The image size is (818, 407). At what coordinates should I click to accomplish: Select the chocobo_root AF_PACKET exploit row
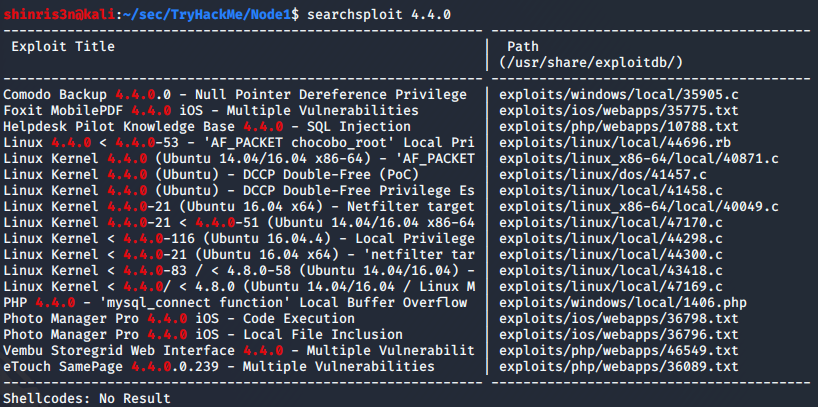click(x=239, y=142)
